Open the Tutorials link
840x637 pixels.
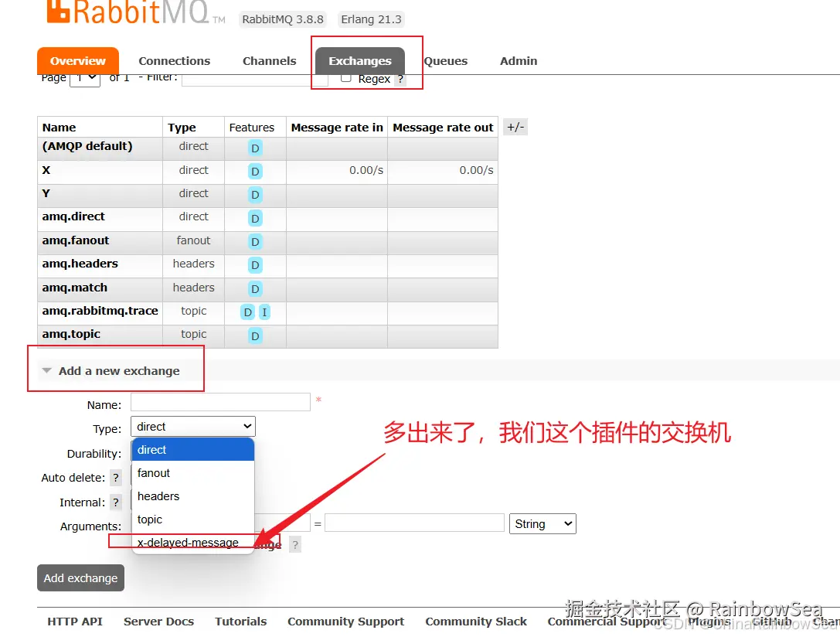point(240,622)
